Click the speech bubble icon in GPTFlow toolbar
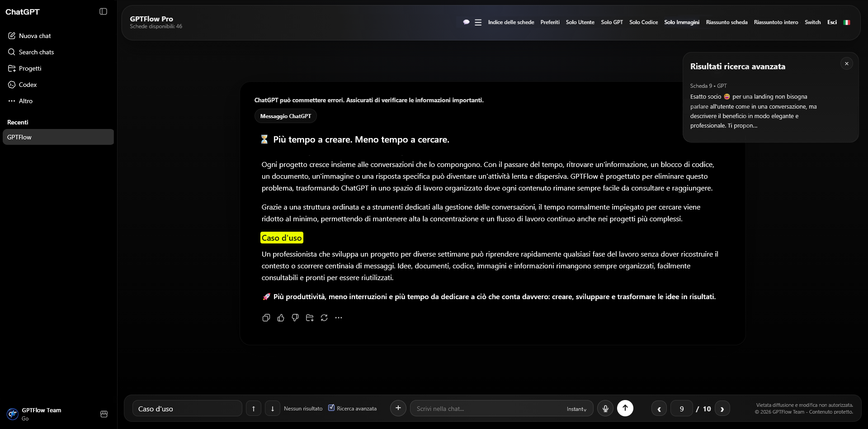The width and height of the screenshot is (868, 429). [466, 22]
